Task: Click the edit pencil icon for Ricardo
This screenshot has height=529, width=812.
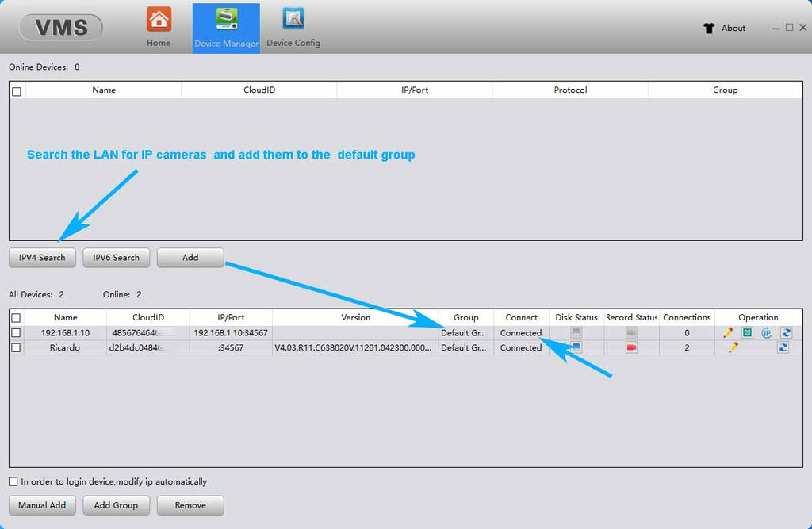Action: pos(733,347)
